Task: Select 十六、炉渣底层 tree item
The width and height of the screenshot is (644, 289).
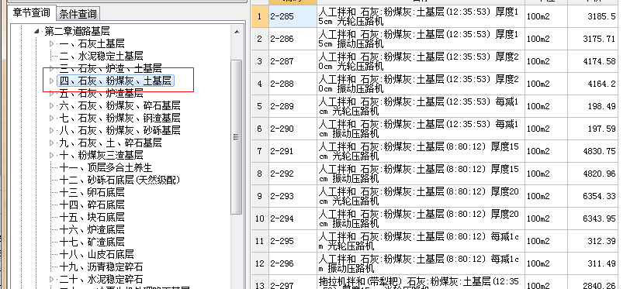Action: point(92,229)
